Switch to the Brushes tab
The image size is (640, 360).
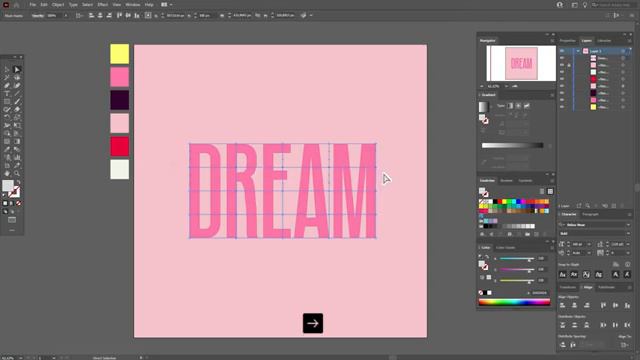point(507,180)
